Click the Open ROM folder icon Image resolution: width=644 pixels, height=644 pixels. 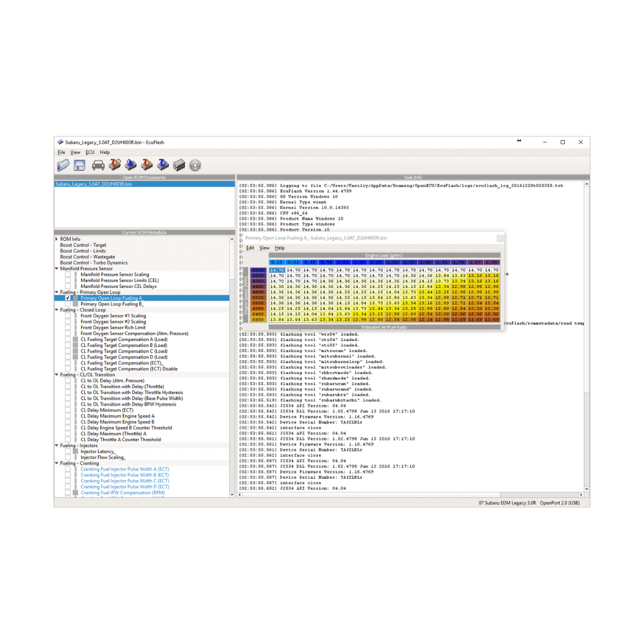point(64,165)
